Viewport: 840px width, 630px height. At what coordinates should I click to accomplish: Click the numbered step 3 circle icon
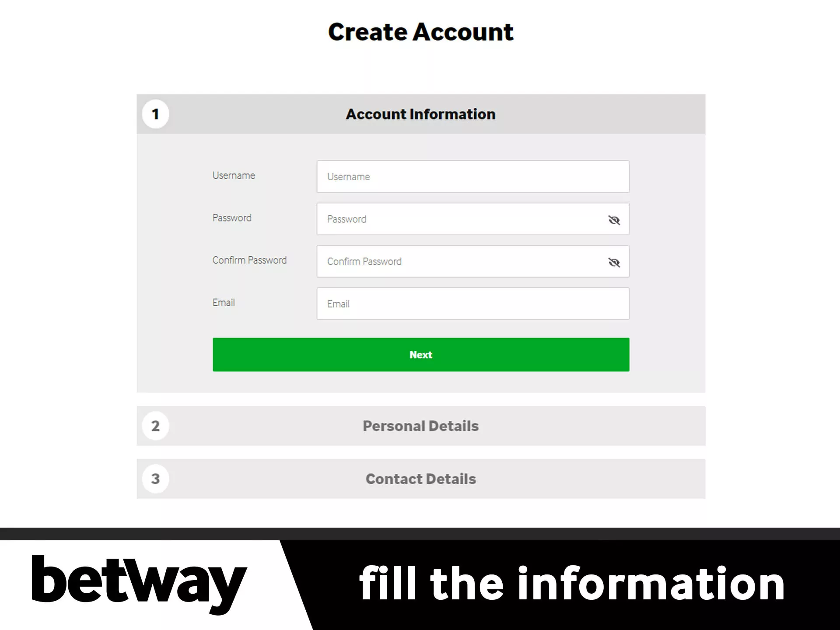point(157,479)
